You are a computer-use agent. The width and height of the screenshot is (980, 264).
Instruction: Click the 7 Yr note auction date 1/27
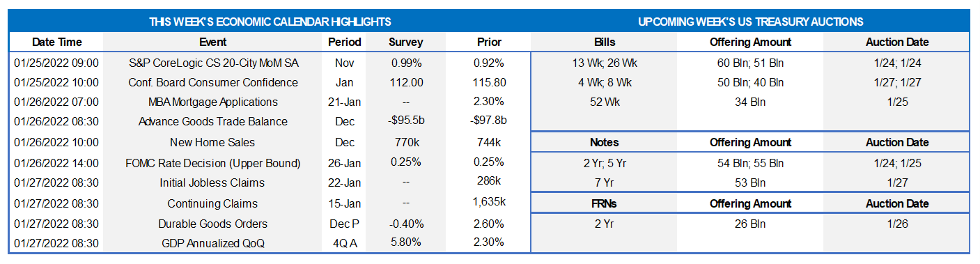tap(897, 183)
